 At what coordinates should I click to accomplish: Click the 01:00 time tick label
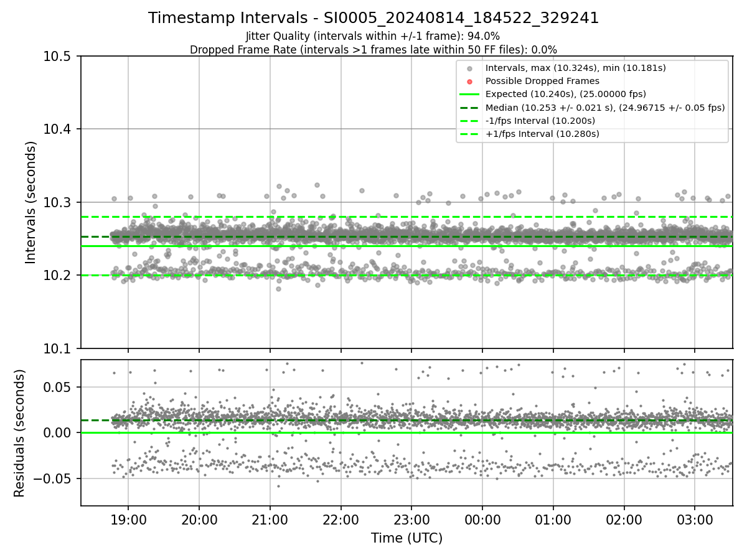tap(553, 520)
